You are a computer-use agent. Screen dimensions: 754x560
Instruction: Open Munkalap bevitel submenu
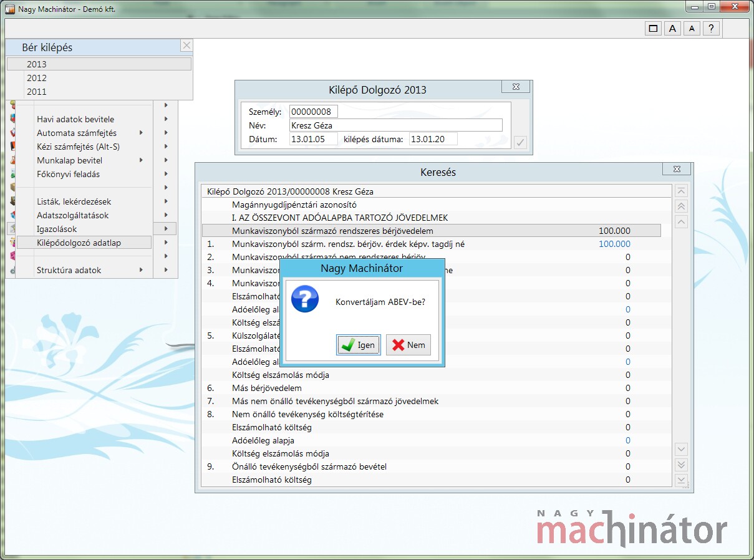[x=84, y=160]
